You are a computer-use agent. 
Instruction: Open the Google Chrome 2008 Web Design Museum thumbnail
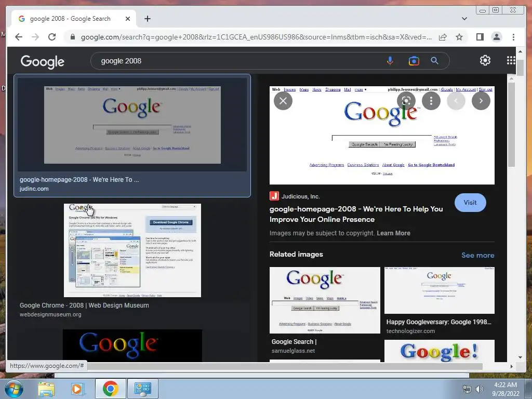pos(132,250)
